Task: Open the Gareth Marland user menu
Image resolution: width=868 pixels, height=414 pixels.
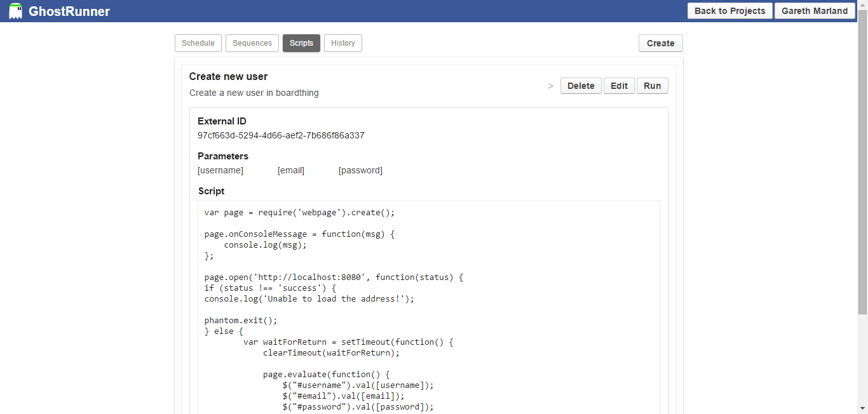Action: pyautogui.click(x=815, y=11)
